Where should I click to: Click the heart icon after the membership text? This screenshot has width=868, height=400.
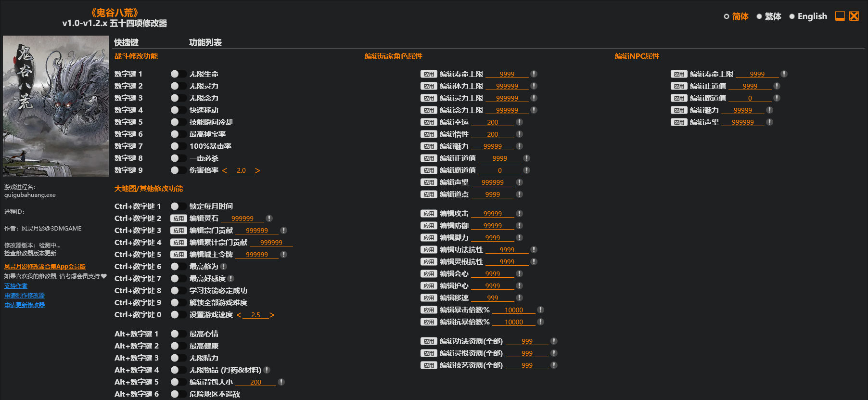pyautogui.click(x=104, y=276)
